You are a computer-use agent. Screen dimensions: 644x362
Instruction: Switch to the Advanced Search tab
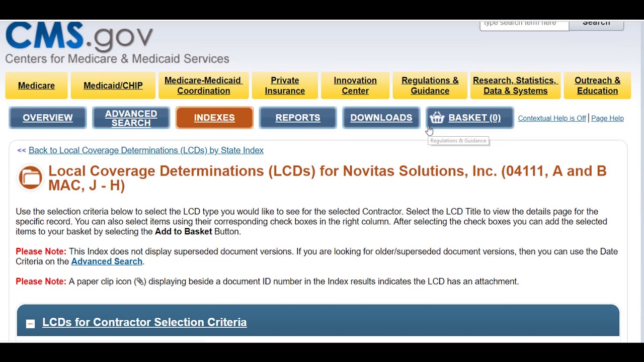pyautogui.click(x=131, y=118)
